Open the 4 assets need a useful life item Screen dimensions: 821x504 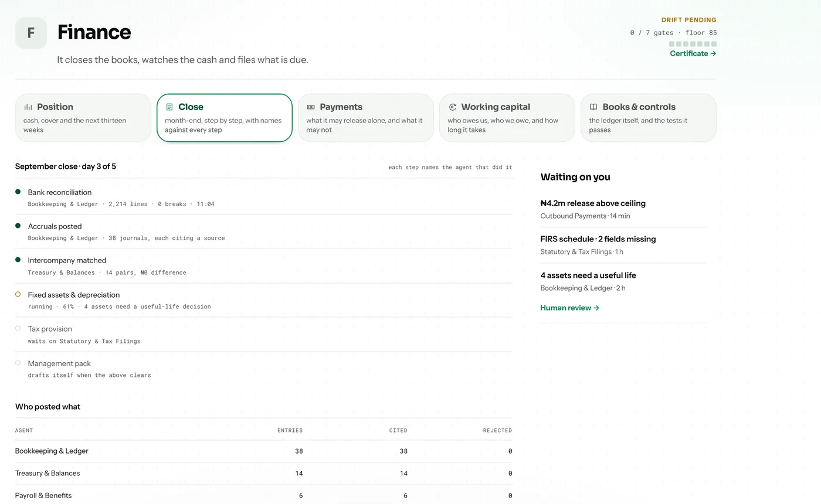coord(623,281)
